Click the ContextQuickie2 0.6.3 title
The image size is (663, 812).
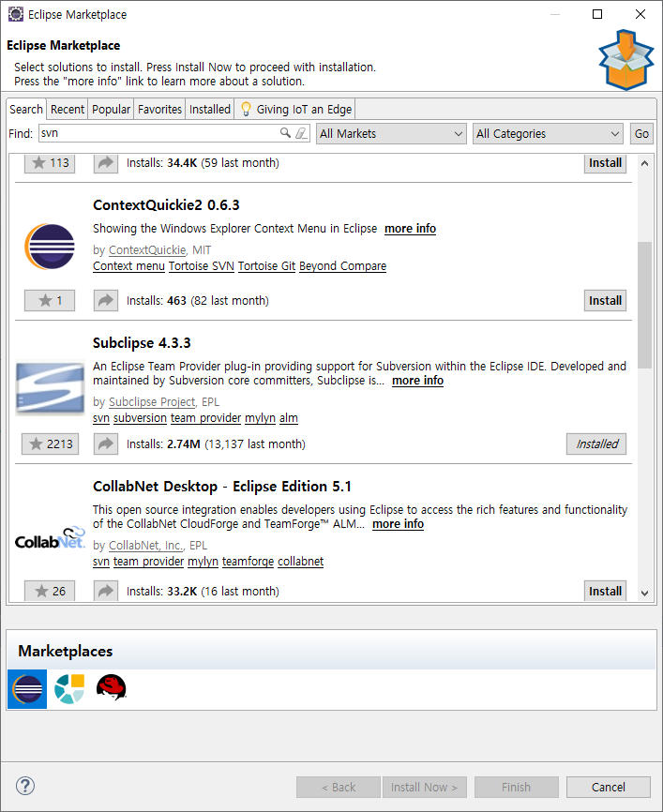tap(166, 205)
